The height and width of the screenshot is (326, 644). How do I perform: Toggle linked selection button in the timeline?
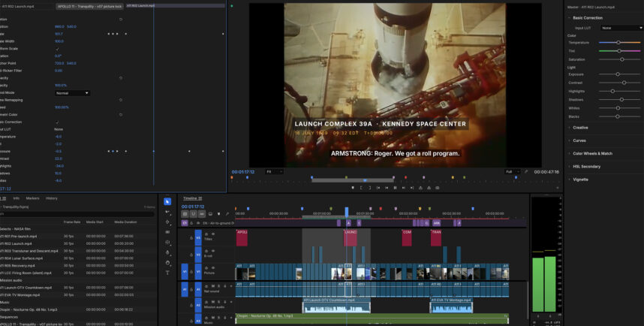click(x=202, y=214)
